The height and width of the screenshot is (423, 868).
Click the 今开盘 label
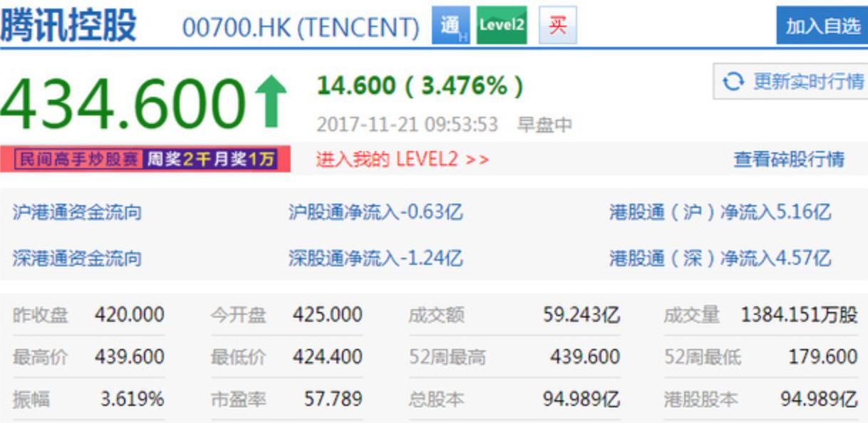coord(238,315)
